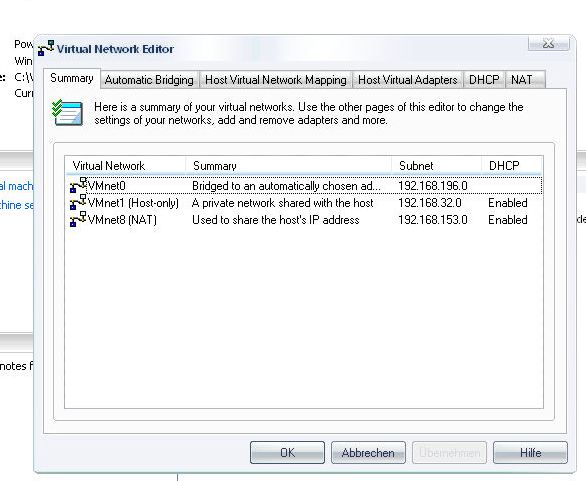The image size is (586, 481).
Task: Select the Summary tab
Action: click(x=72, y=78)
